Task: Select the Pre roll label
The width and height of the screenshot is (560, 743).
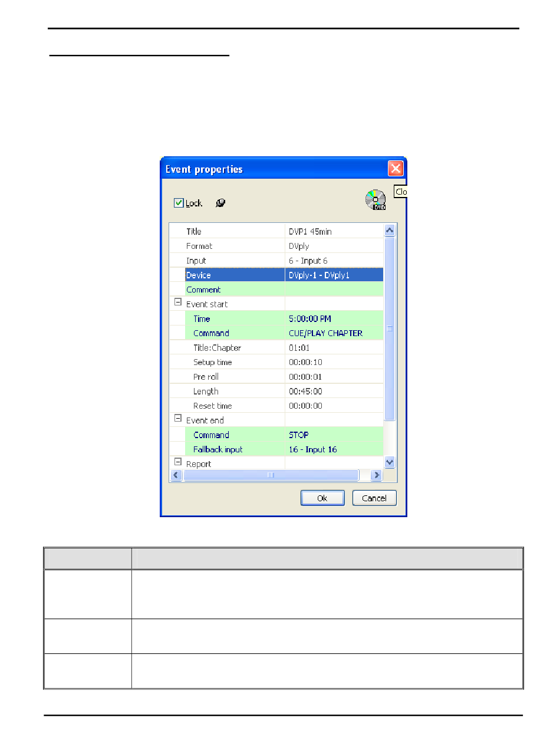Action: [x=206, y=377]
